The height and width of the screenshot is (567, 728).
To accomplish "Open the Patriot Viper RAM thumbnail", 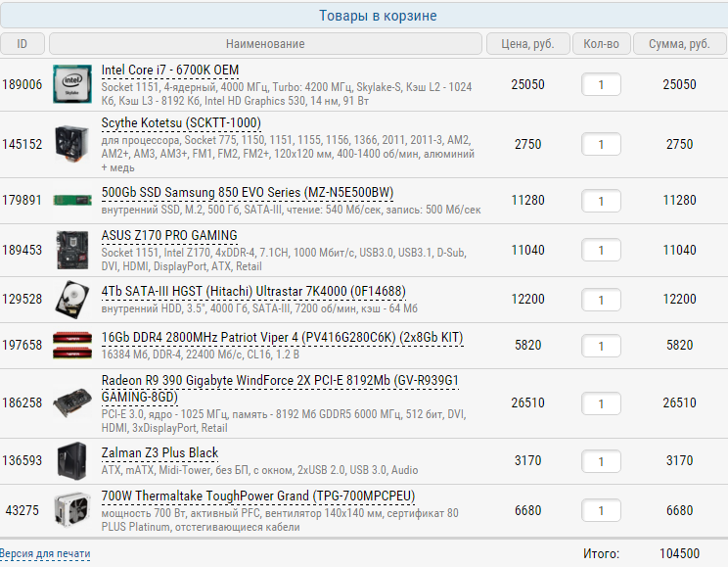I will (x=72, y=345).
